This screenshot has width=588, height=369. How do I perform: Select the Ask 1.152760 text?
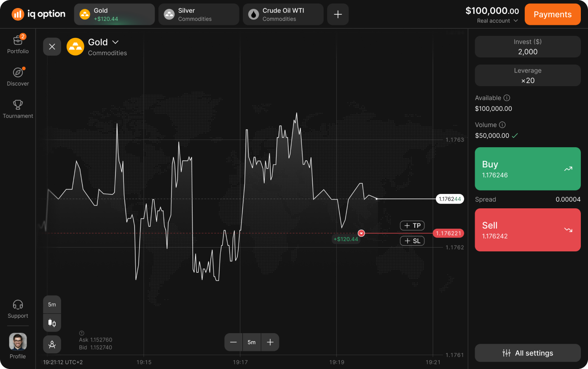click(96, 340)
